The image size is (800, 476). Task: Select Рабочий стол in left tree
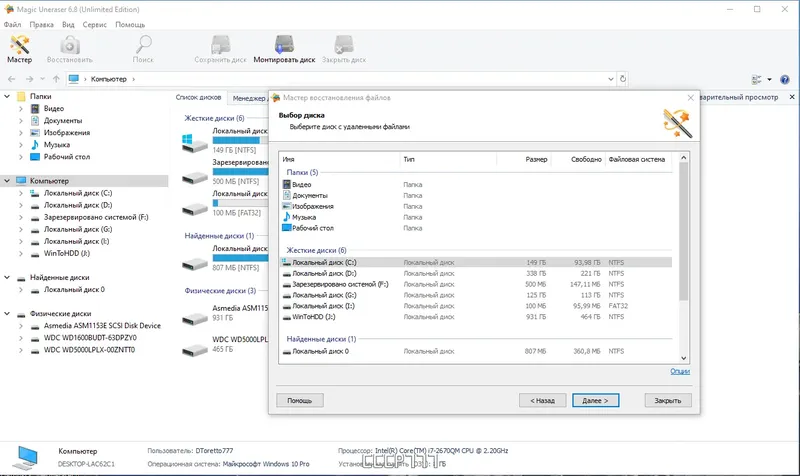(x=66, y=157)
